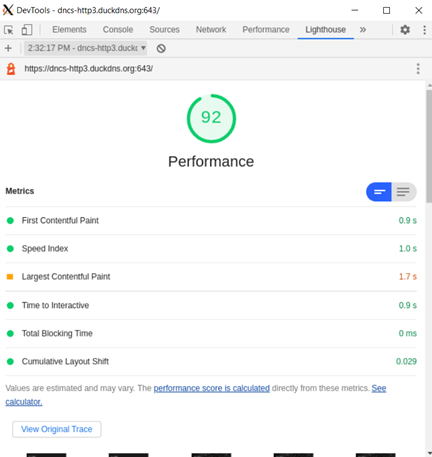Open the performance score is calculated link

pyautogui.click(x=212, y=388)
